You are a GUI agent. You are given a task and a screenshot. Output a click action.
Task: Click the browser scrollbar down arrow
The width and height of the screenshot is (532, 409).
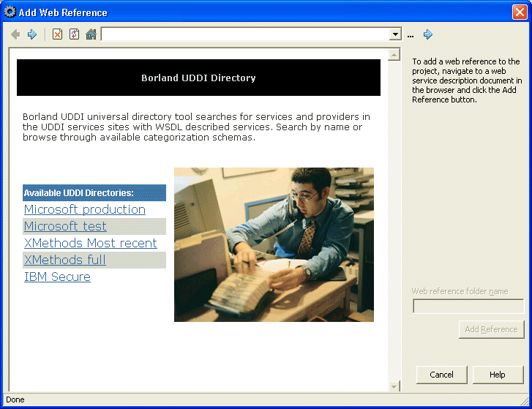pos(394,386)
